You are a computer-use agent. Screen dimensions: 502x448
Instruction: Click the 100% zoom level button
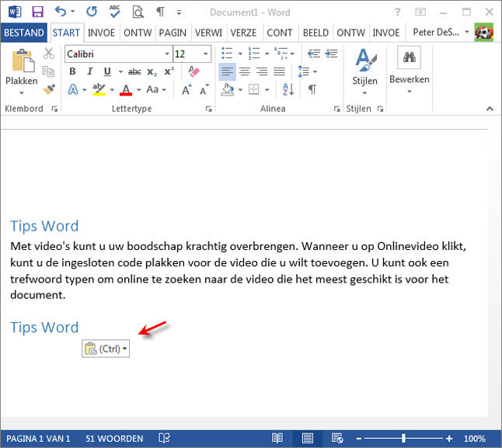tap(475, 439)
